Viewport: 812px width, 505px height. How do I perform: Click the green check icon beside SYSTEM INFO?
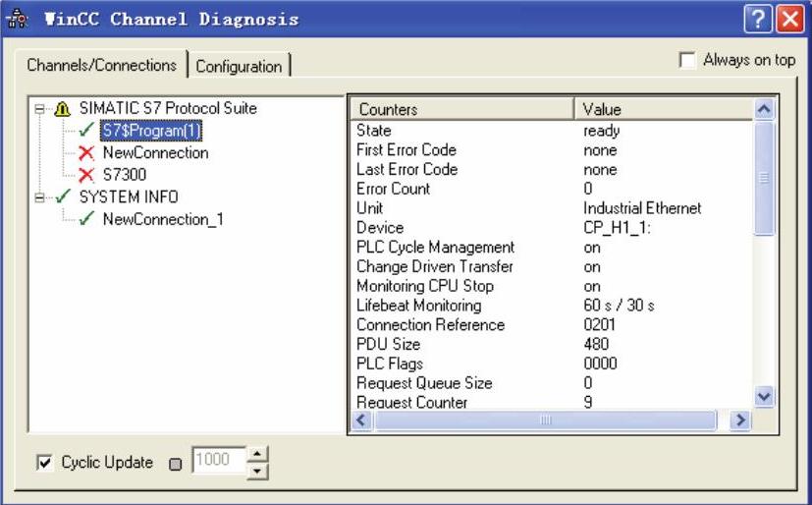(x=63, y=196)
